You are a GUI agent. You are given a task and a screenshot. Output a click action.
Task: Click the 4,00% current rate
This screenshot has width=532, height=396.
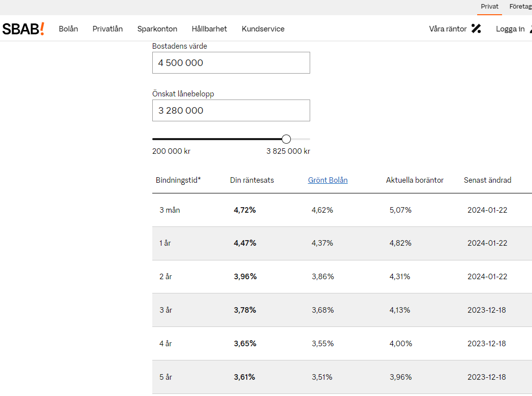tap(401, 343)
